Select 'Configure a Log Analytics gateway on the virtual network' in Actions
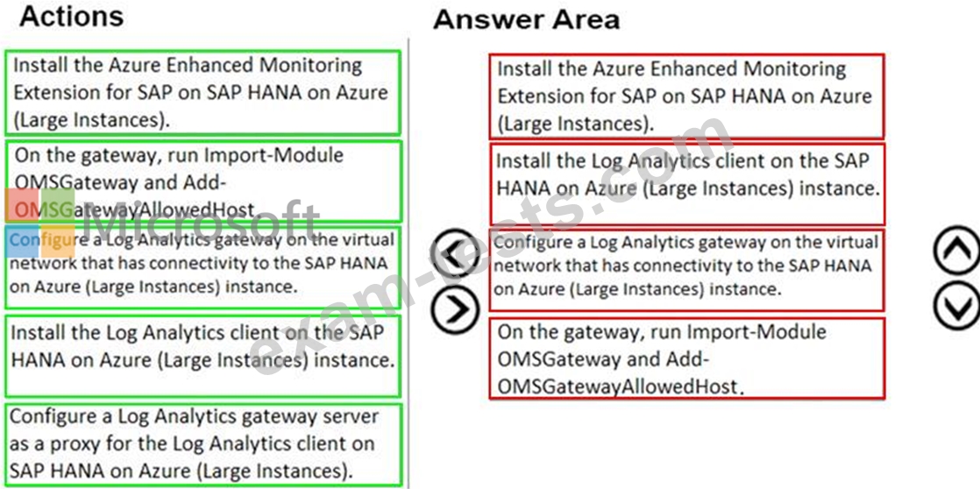 tap(202, 267)
